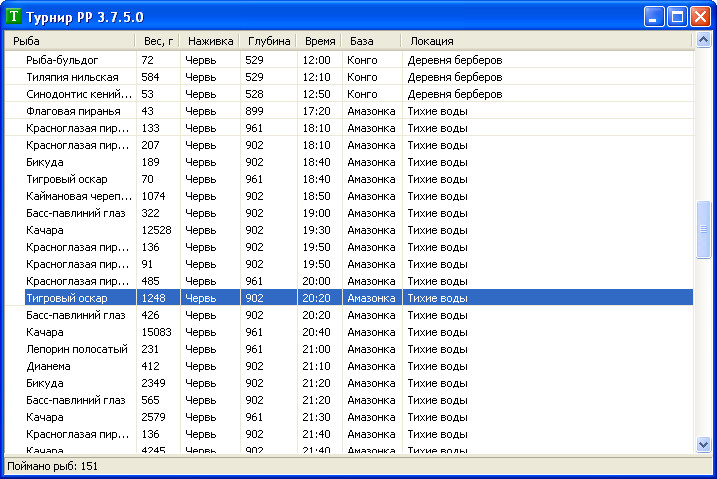The image size is (717, 479).
Task: Sort by the Вес, г column header
Action: (158, 41)
